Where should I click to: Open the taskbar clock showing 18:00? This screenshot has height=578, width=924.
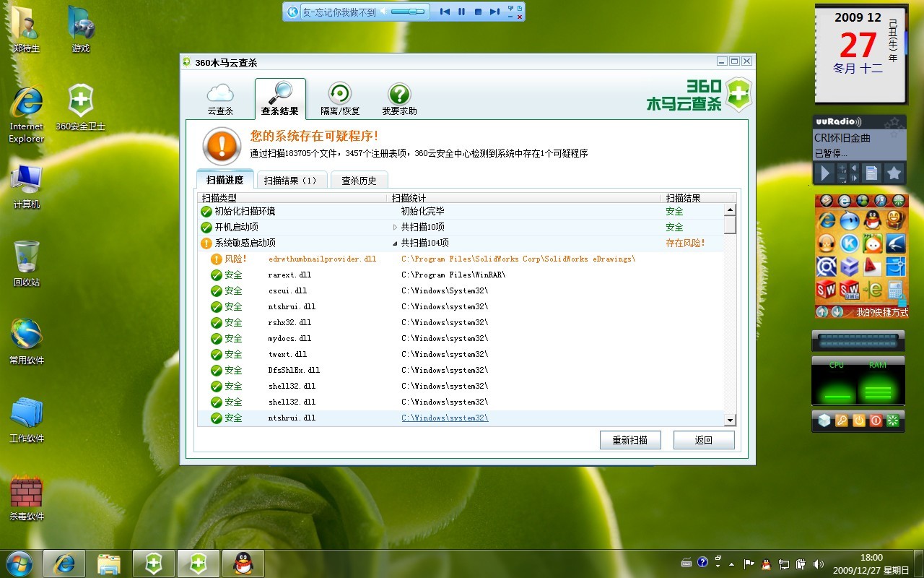coord(871,564)
